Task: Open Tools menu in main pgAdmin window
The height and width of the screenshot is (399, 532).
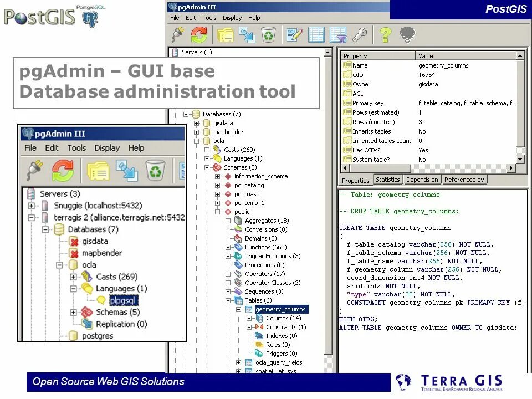Action: [209, 18]
